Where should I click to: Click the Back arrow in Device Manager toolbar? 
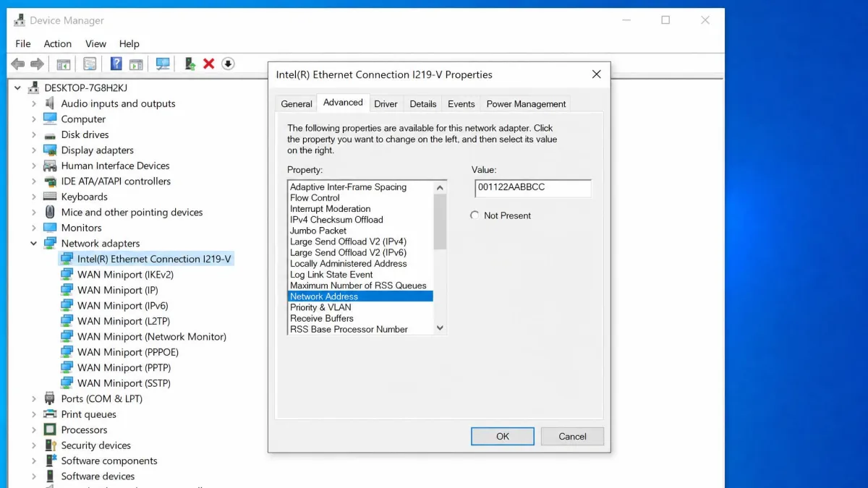tap(18, 64)
